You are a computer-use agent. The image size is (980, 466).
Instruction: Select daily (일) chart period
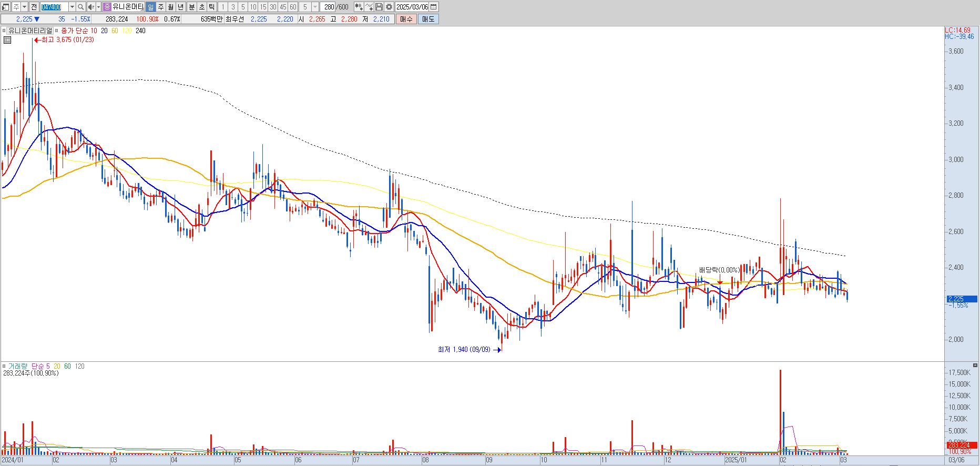tap(150, 7)
